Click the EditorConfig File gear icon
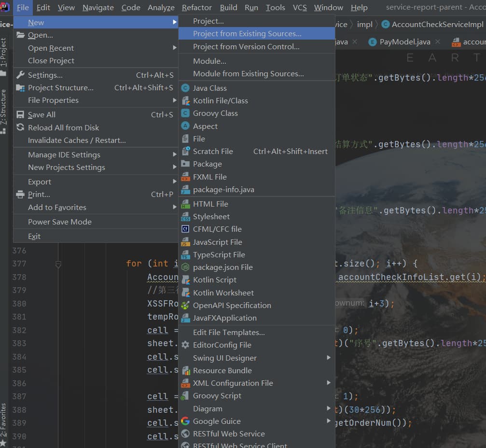Viewport: 486px width, 448px height. [x=185, y=345]
